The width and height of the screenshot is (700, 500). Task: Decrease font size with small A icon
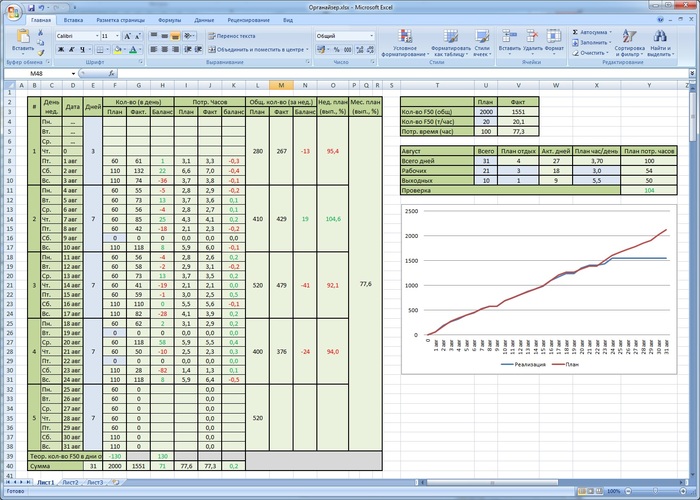point(138,36)
